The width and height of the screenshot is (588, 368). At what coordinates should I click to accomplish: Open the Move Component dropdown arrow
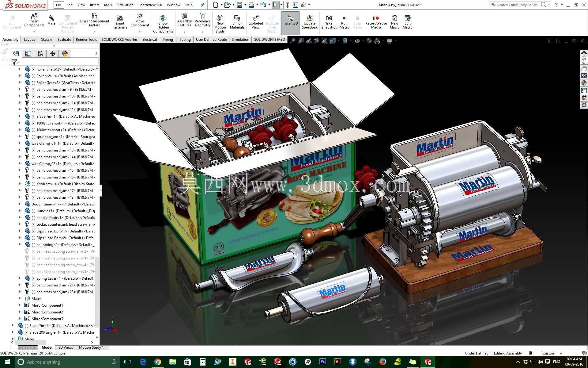tap(140, 32)
